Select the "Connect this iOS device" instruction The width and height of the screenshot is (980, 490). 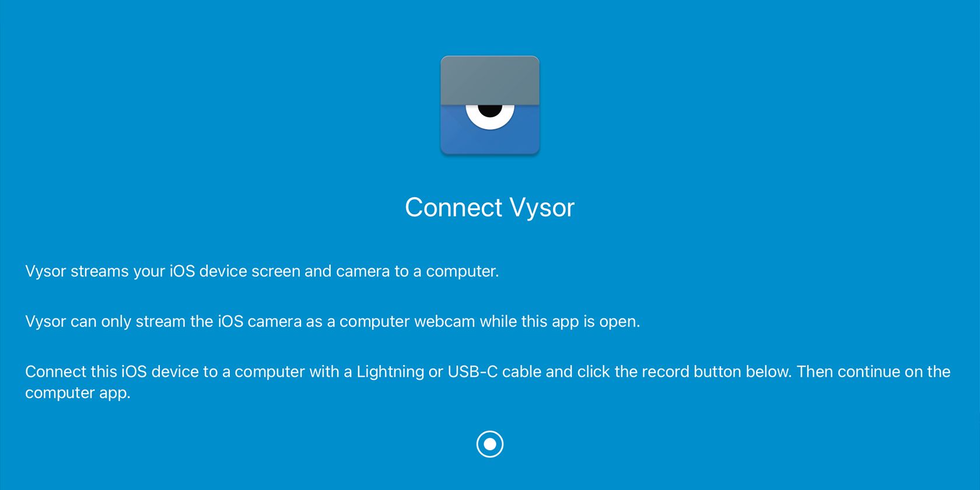pyautogui.click(x=488, y=382)
